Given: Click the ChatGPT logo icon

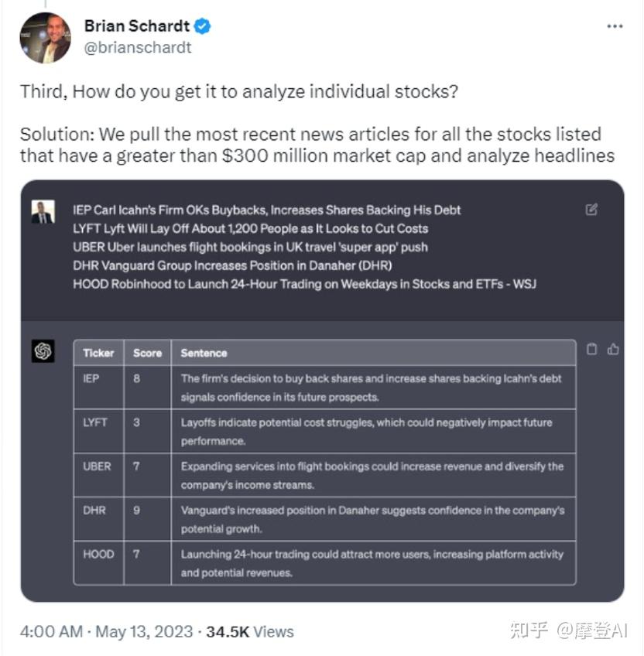Looking at the screenshot, I should 43,351.
